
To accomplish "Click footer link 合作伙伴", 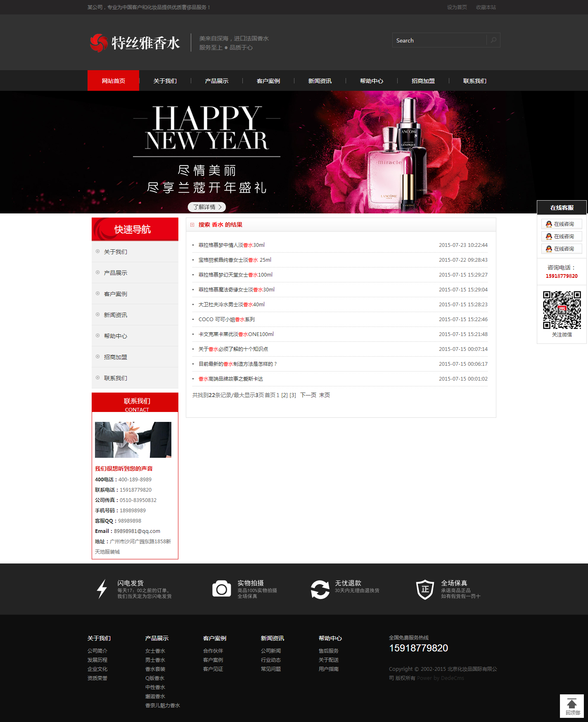I will click(213, 651).
